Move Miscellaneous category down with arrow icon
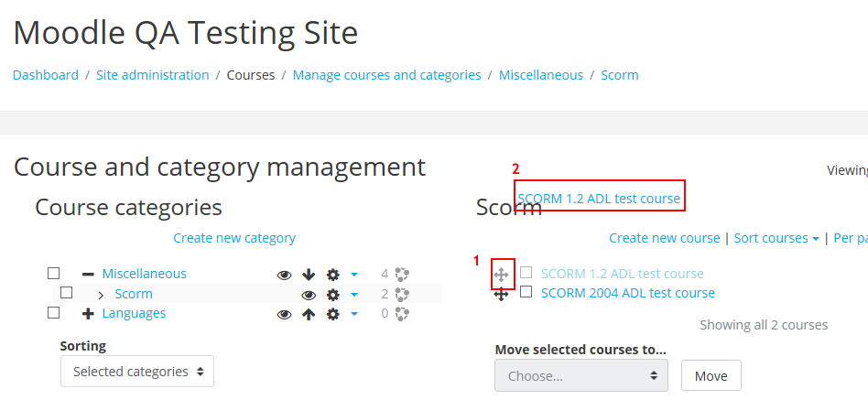The height and width of the screenshot is (400, 868). (309, 275)
